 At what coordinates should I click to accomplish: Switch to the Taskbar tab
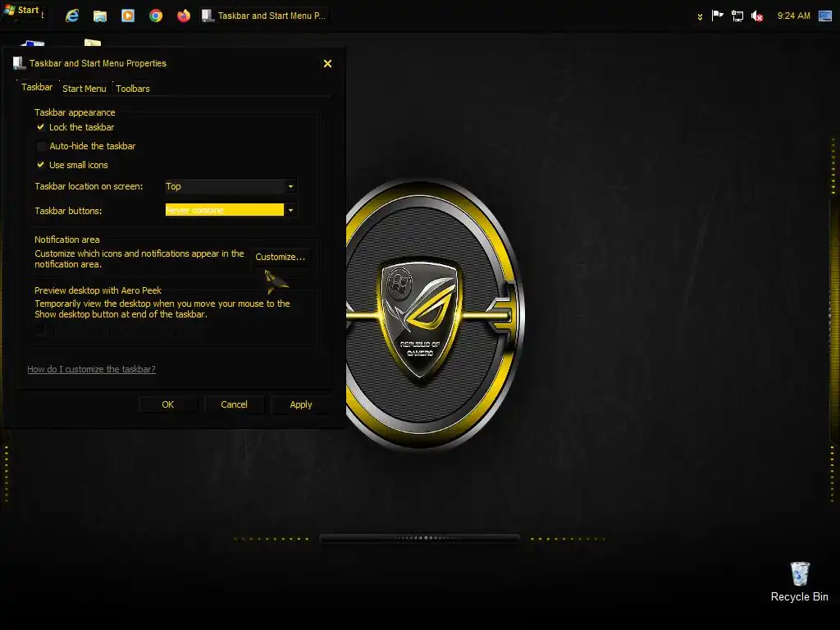click(36, 87)
